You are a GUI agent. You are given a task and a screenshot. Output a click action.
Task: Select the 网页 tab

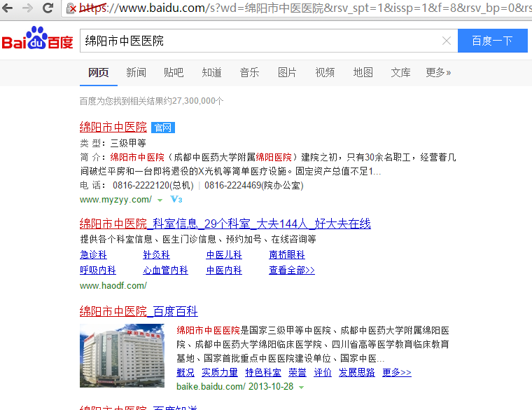point(99,72)
